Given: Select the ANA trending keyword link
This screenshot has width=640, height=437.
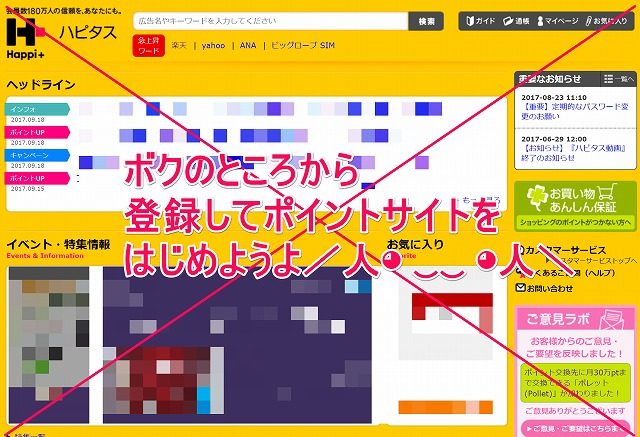Looking at the screenshot, I should [248, 45].
